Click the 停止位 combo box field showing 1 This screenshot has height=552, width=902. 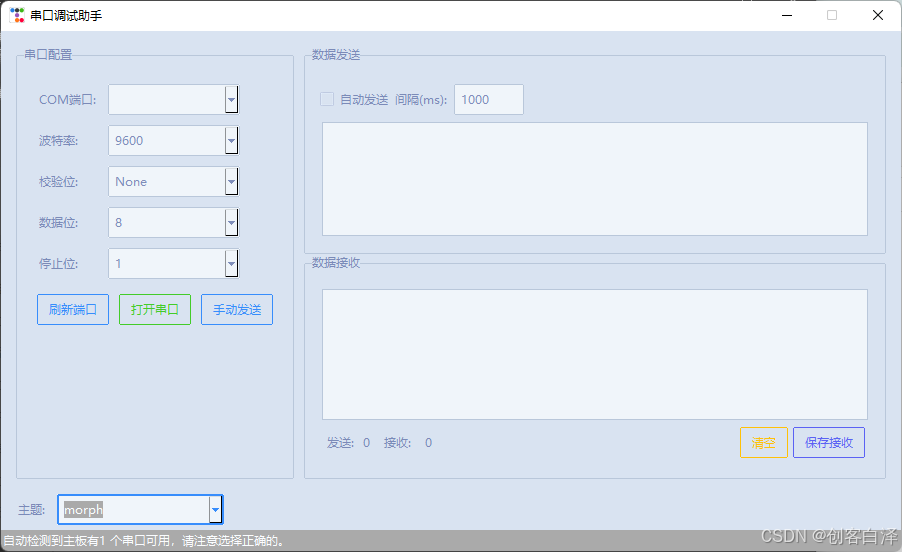tap(174, 264)
